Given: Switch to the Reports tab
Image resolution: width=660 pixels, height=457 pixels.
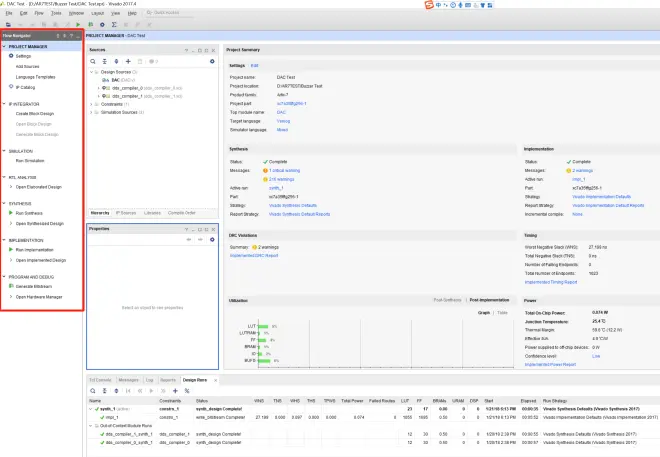Looking at the screenshot, I should pos(168,380).
